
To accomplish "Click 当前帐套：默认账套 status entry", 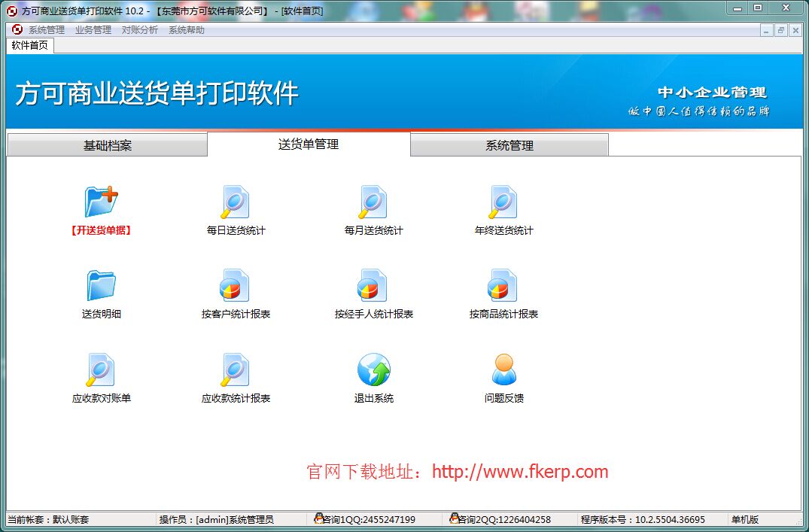I will pyautogui.click(x=48, y=519).
